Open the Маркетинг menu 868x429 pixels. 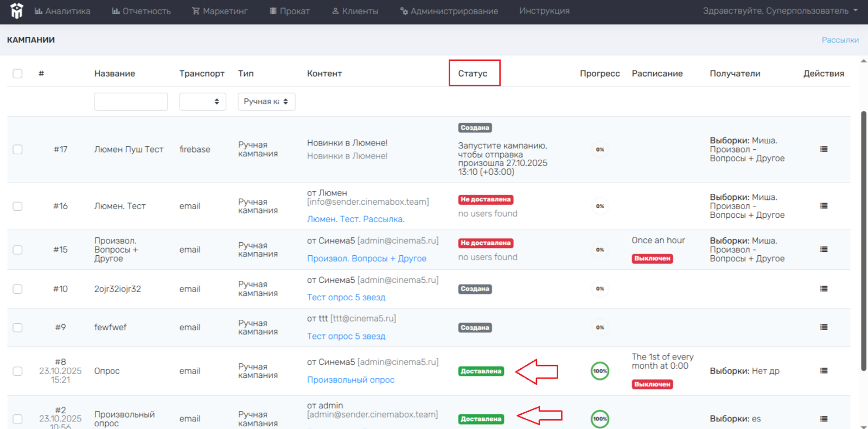tap(220, 11)
